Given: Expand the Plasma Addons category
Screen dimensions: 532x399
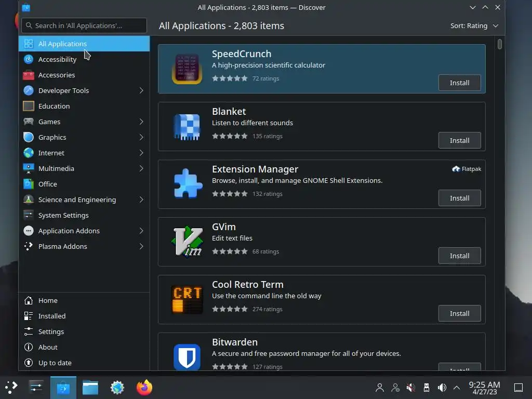Looking at the screenshot, I should [141, 246].
